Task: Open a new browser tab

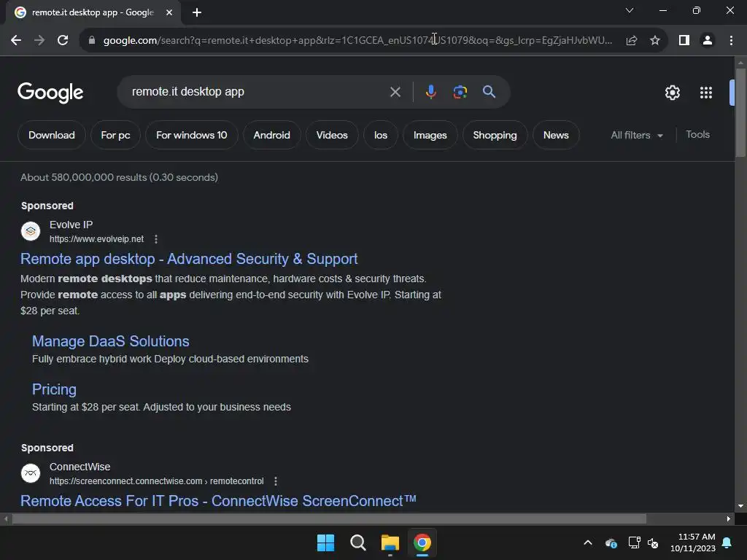Action: (197, 12)
